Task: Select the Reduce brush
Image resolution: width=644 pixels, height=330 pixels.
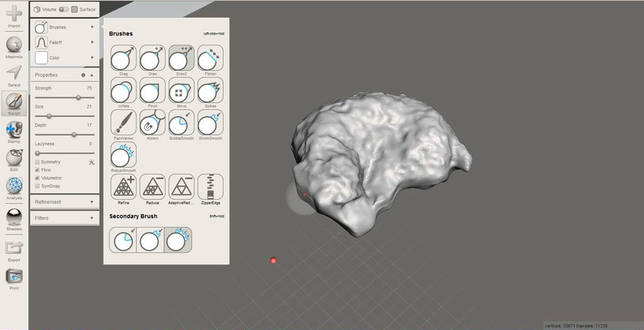Action: coord(152,187)
